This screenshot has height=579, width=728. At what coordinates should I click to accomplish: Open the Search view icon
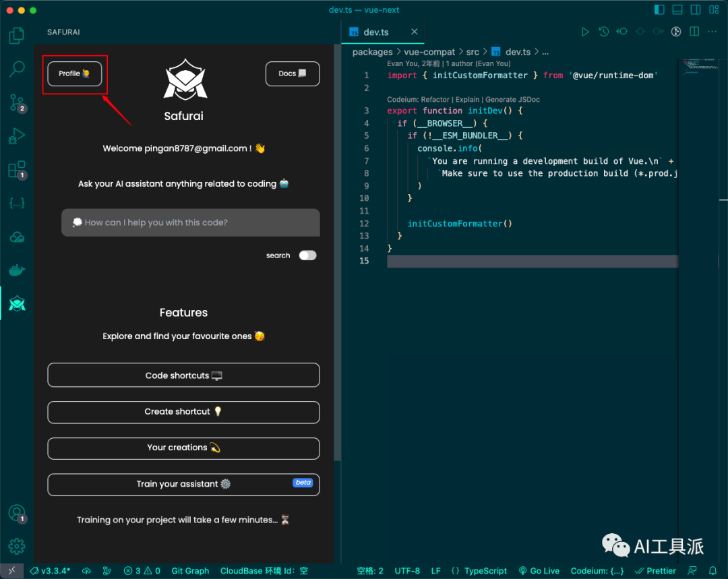click(x=17, y=69)
